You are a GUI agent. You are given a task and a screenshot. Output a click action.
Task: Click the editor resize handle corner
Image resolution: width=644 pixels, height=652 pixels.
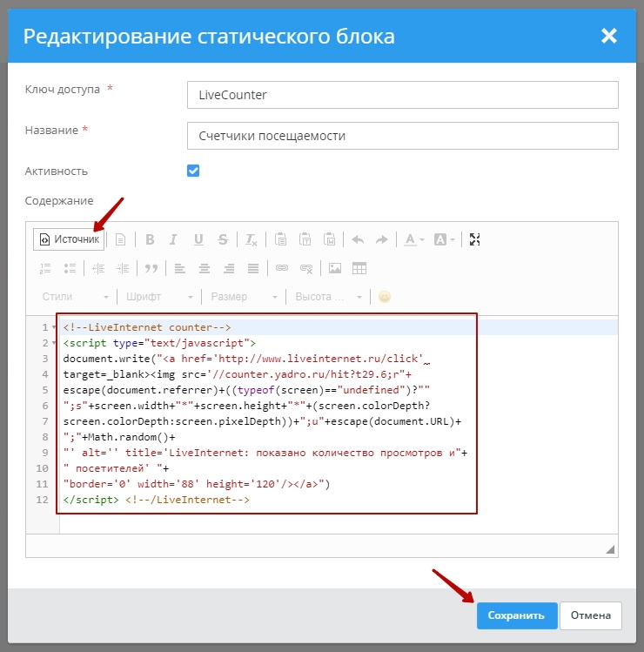tap(610, 549)
